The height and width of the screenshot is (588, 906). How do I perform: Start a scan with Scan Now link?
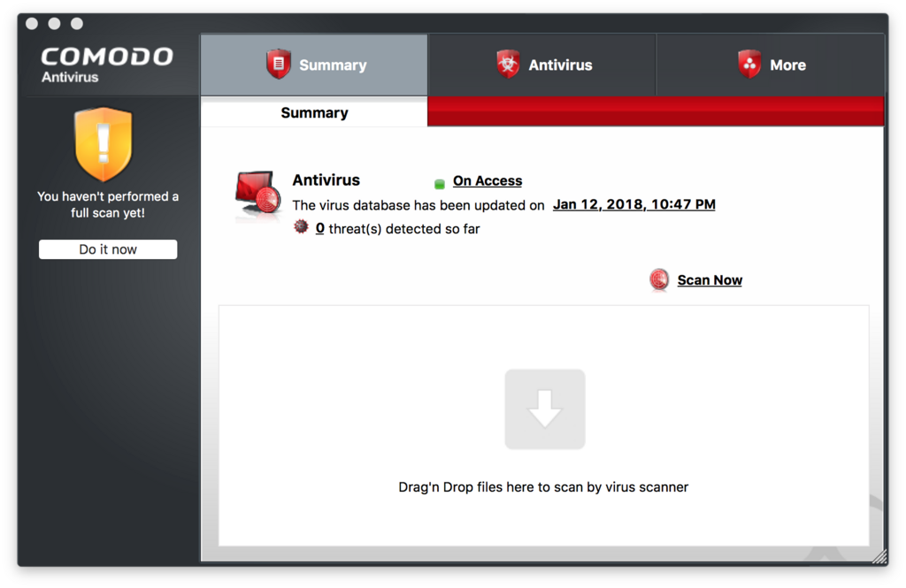710,280
